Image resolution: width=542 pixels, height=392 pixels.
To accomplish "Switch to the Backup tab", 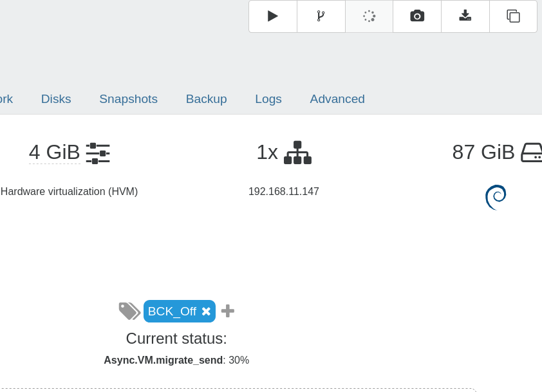I will 207,99.
